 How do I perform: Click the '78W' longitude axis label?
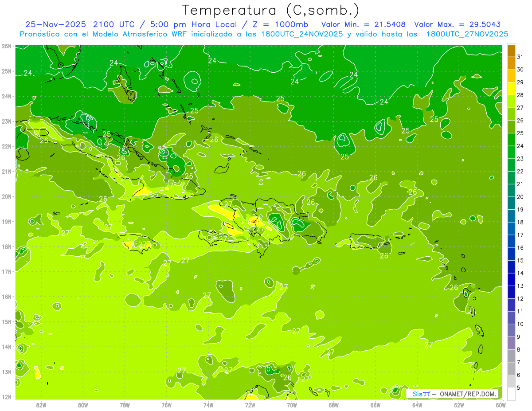coord(125,405)
